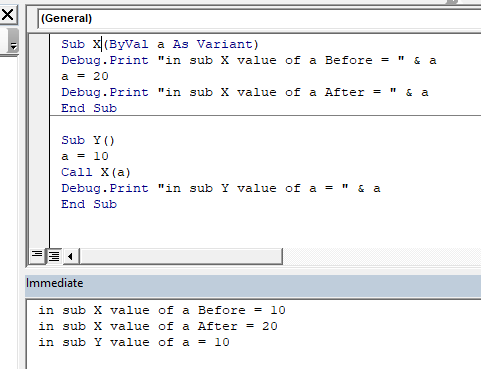Image resolution: width=481 pixels, height=369 pixels.
Task: Click the toolbar overflow options arrow
Action: 13,40
